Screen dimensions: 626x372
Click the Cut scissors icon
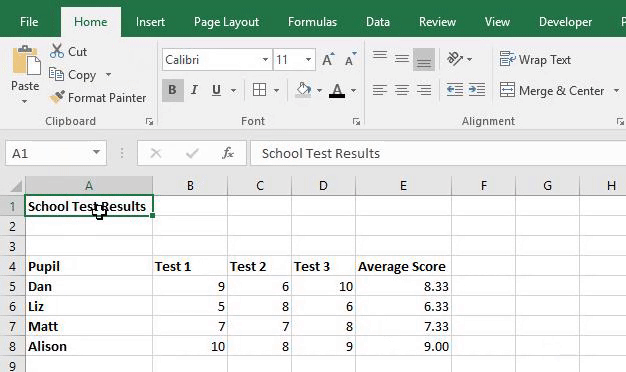(x=57, y=51)
